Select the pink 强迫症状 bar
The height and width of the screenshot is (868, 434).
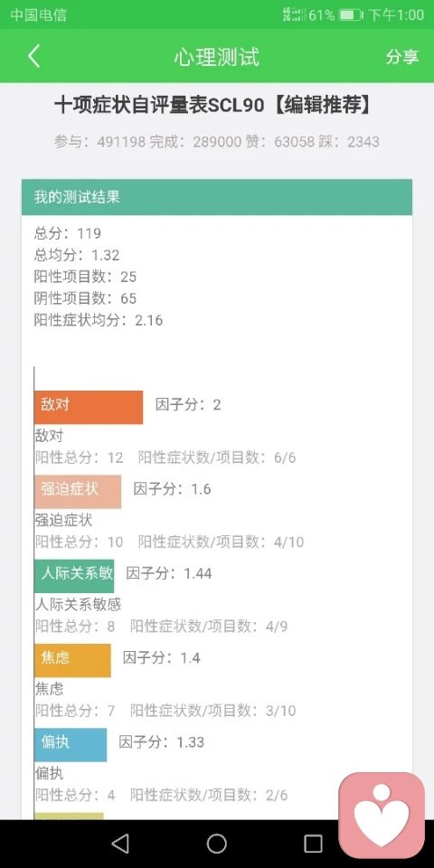click(x=78, y=492)
